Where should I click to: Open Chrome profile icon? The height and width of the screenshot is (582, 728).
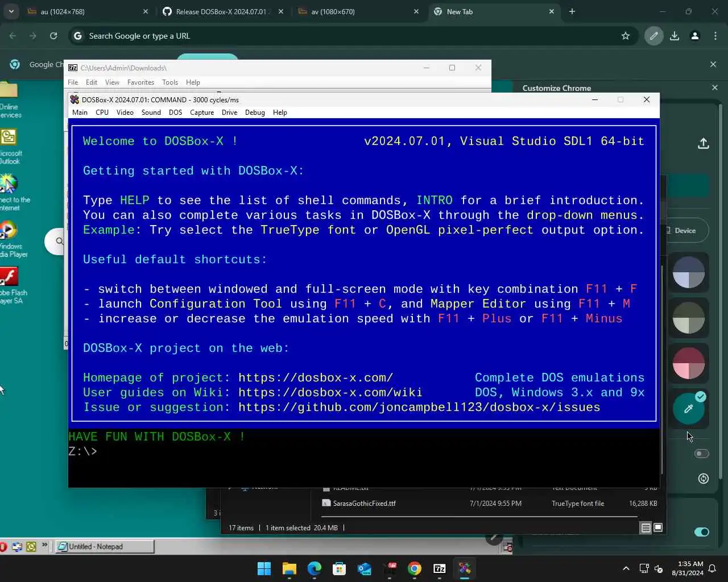pyautogui.click(x=695, y=36)
